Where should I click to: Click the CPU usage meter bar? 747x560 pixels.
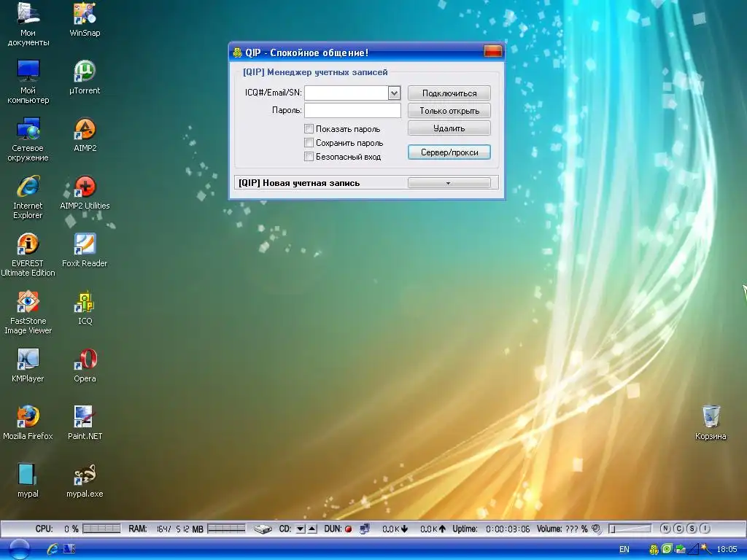point(101,529)
